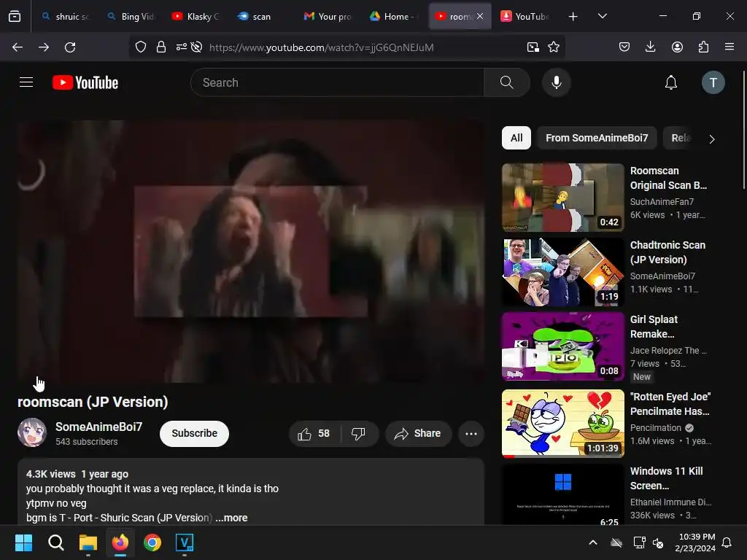Click the Roomscan Original thumbnail

(x=563, y=198)
